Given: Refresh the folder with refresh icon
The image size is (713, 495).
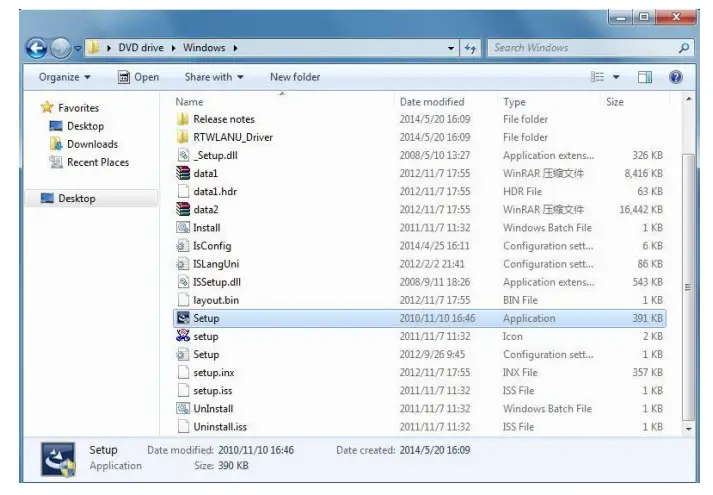Looking at the screenshot, I should pyautogui.click(x=470, y=48).
